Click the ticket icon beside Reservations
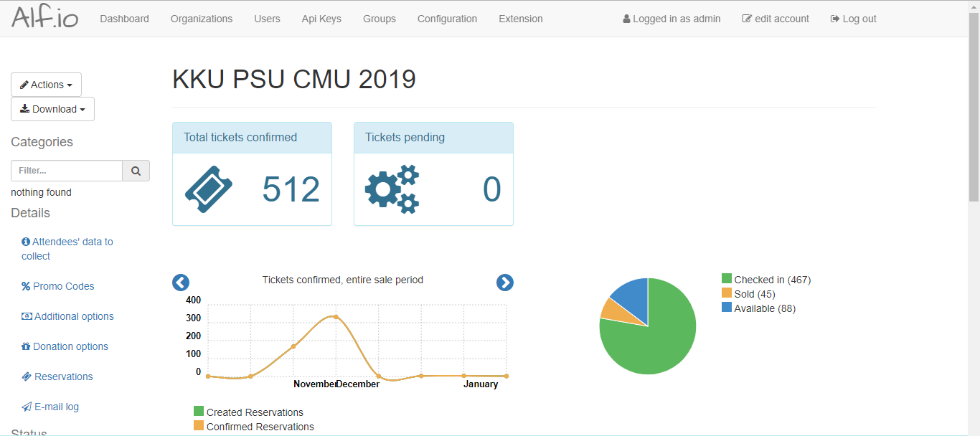 pos(26,376)
